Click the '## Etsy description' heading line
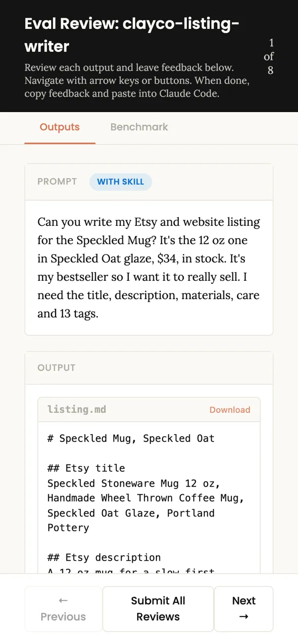Viewport: 298px width, 644px height. (104, 558)
